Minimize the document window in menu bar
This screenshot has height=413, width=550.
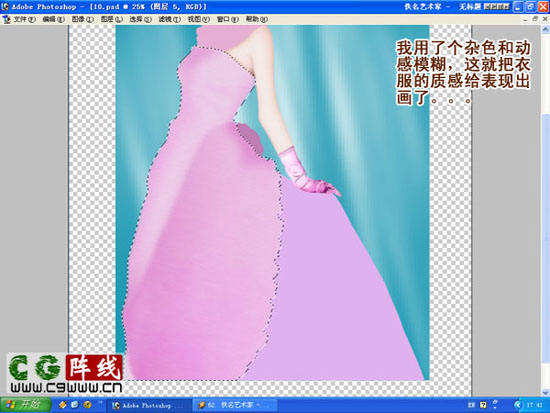click(x=525, y=20)
